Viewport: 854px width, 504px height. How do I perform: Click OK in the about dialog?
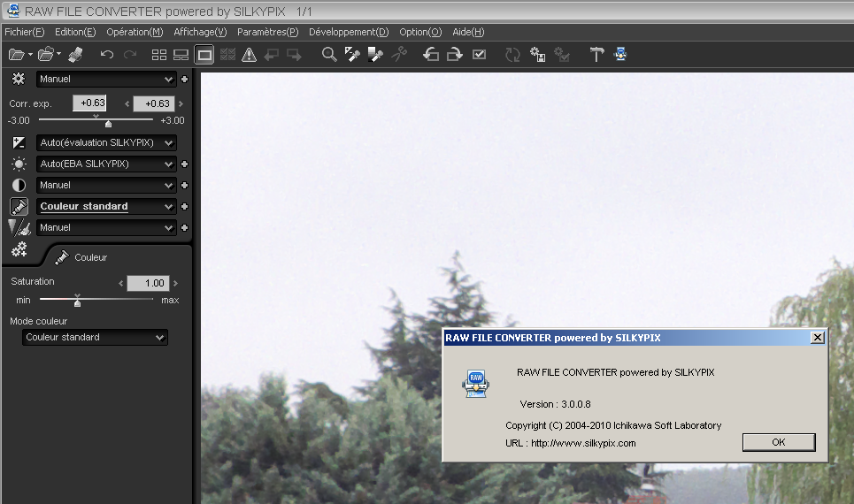(779, 442)
